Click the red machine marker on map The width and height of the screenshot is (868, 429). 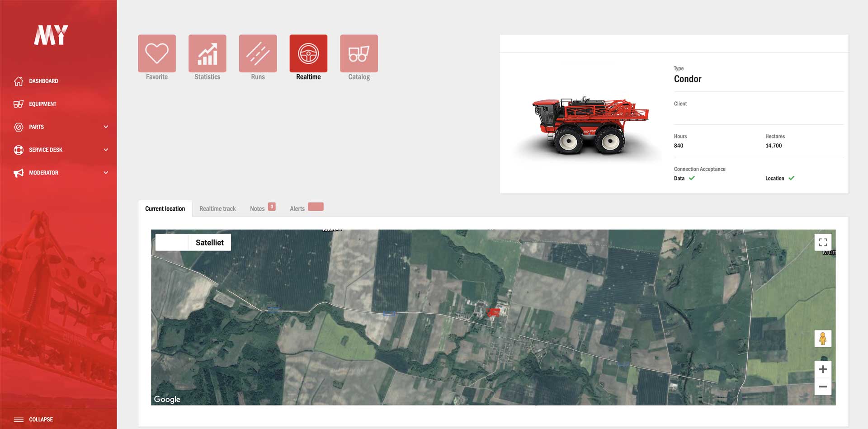[493, 312]
